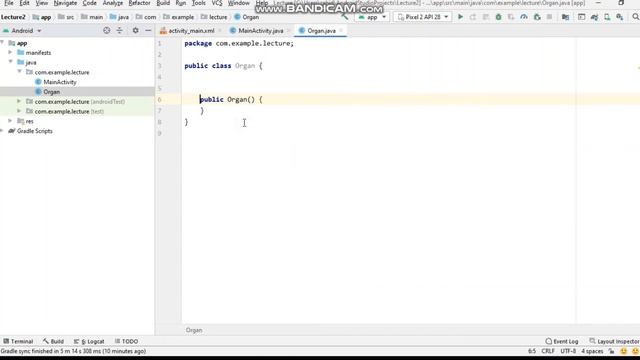This screenshot has width=640, height=360.
Task: Click the Sync Project with Gradle Files icon
Action: click(594, 17)
